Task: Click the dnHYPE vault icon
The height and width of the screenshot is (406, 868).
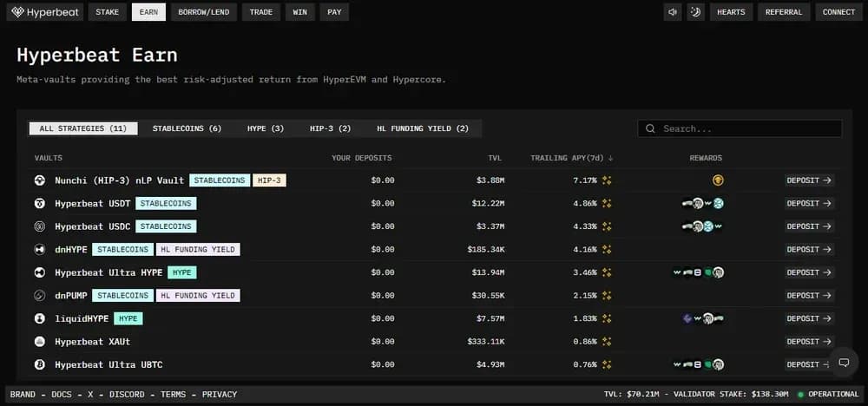Action: click(39, 250)
